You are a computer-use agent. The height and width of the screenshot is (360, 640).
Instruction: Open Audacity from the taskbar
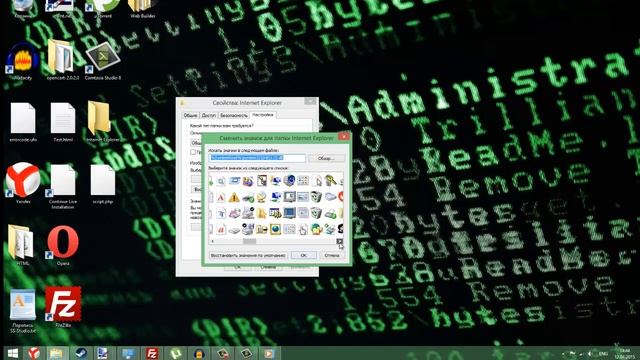(199, 353)
